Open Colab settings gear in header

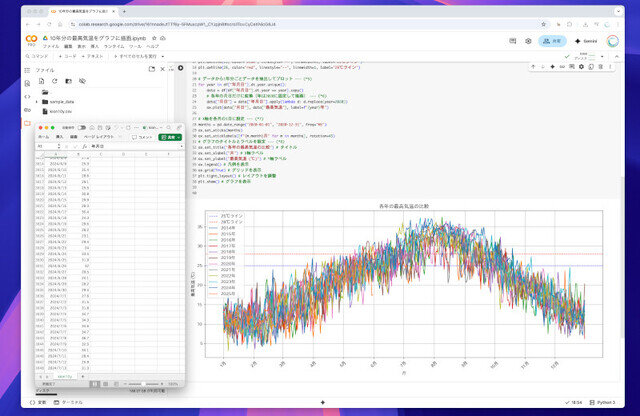click(x=528, y=41)
